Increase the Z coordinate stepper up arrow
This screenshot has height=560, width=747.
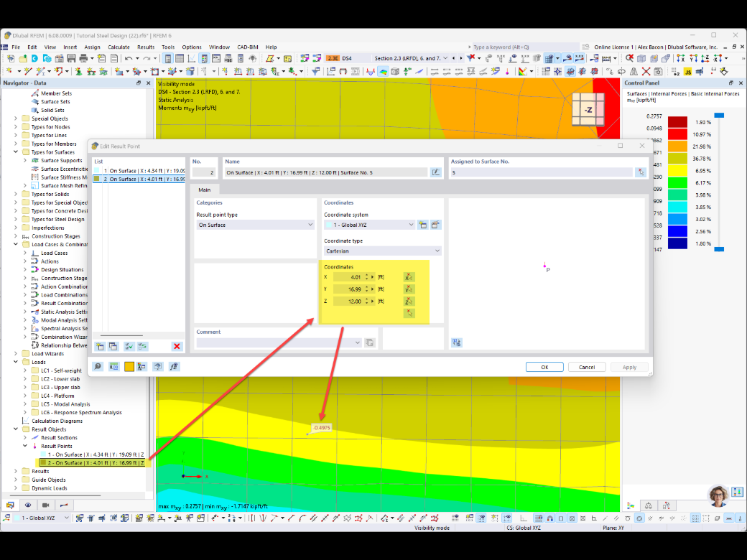(367, 299)
